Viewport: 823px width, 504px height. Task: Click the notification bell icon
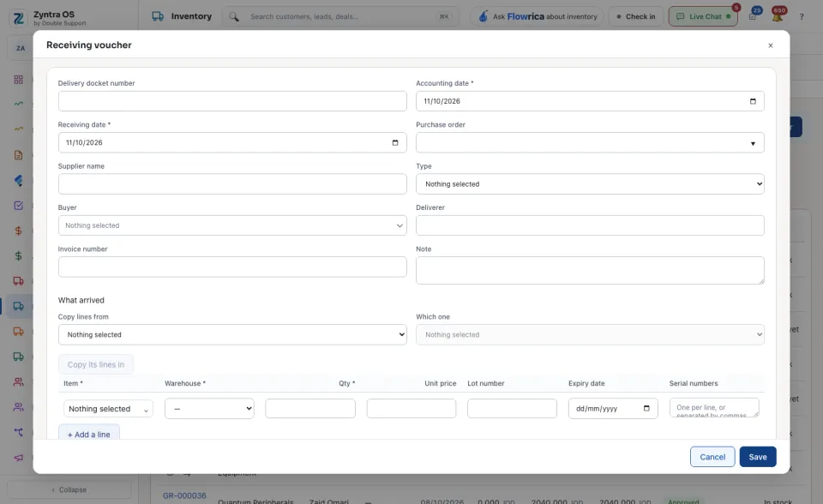point(778,16)
